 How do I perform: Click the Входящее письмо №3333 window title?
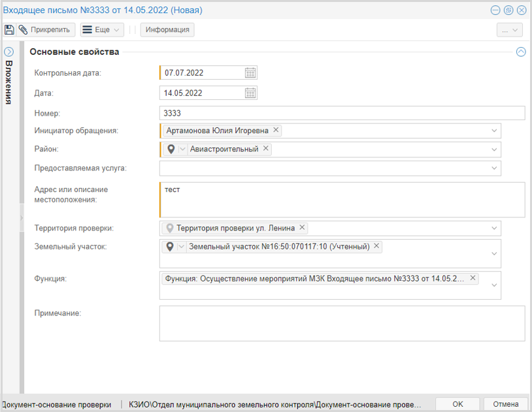103,10
